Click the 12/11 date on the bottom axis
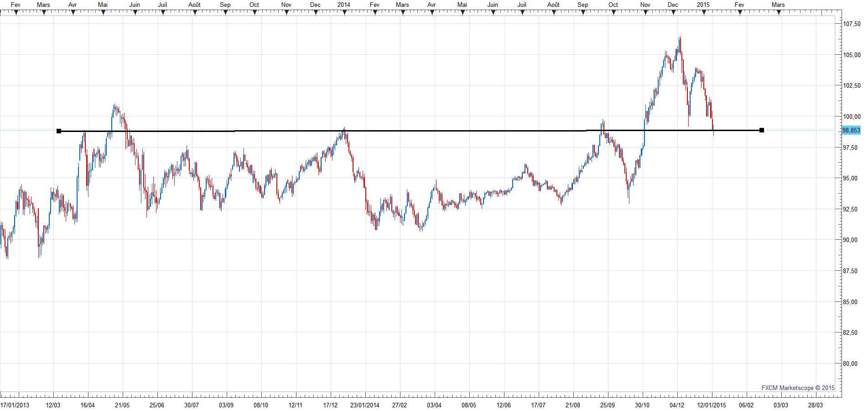This screenshot has height=411, width=868. pos(296,405)
